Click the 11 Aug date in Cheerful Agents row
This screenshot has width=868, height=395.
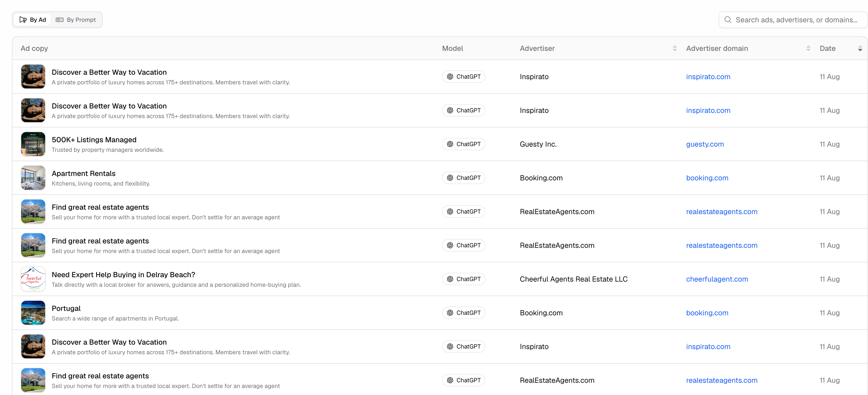[x=830, y=279]
